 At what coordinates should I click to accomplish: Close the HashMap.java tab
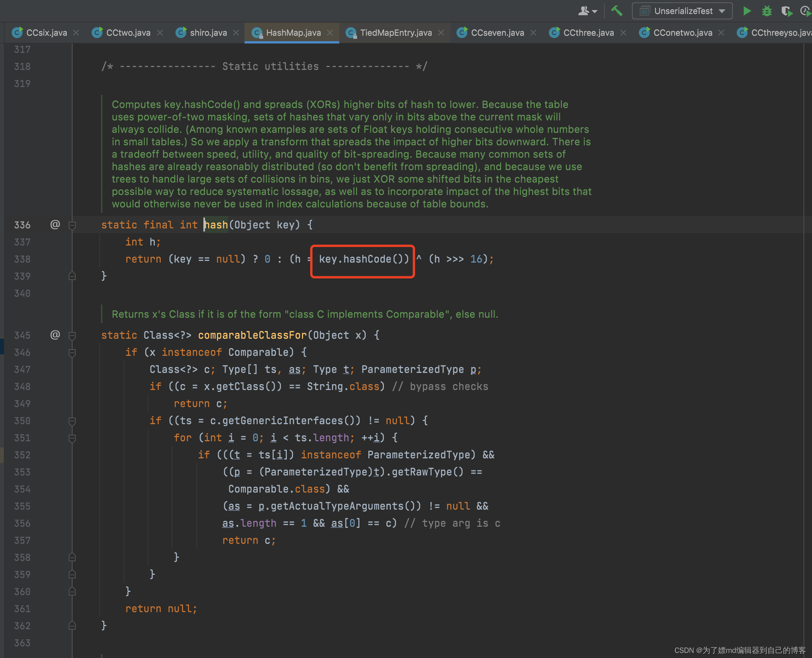330,33
